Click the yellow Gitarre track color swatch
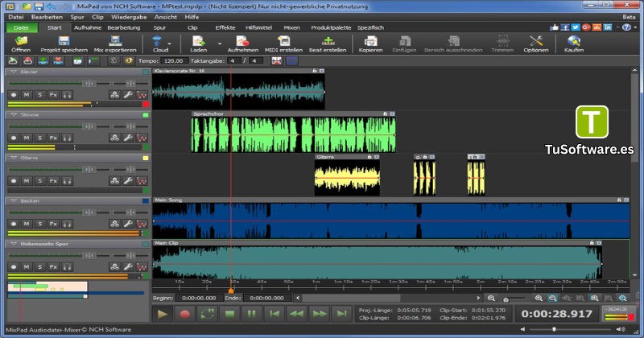This screenshot has width=644, height=338. coord(146,158)
